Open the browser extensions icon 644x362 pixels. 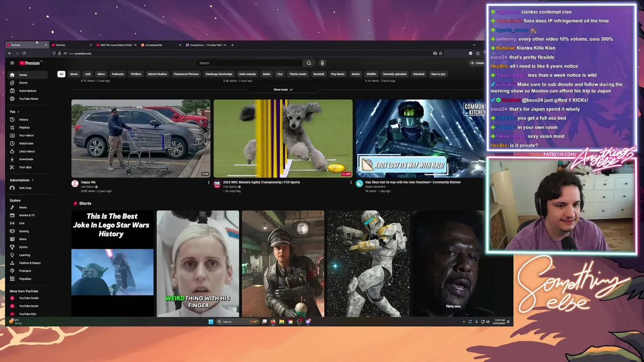478,53
